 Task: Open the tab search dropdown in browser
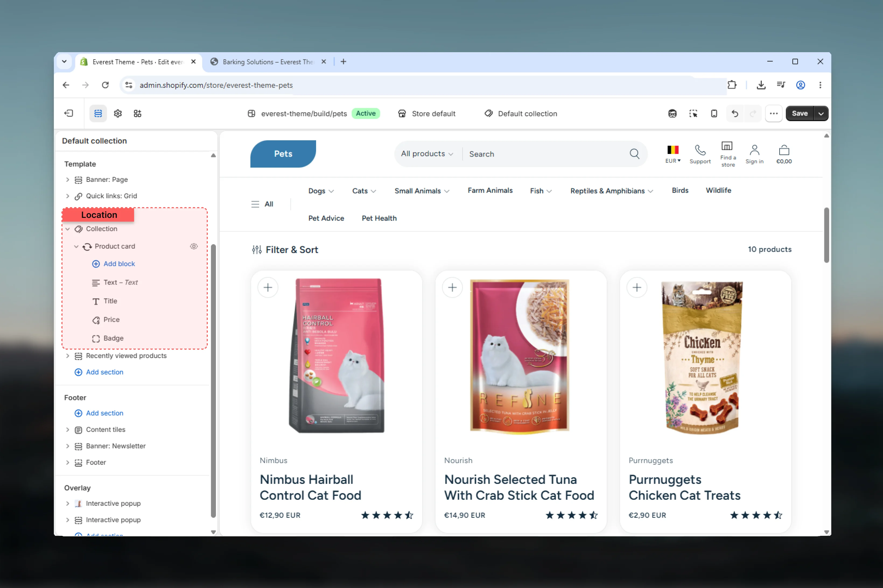(x=64, y=62)
